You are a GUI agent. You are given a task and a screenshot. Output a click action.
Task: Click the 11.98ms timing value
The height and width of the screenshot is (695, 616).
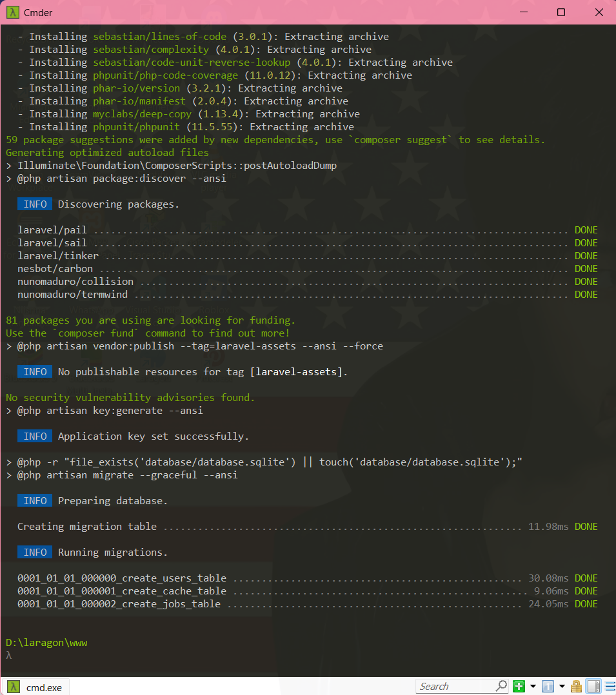click(x=548, y=527)
